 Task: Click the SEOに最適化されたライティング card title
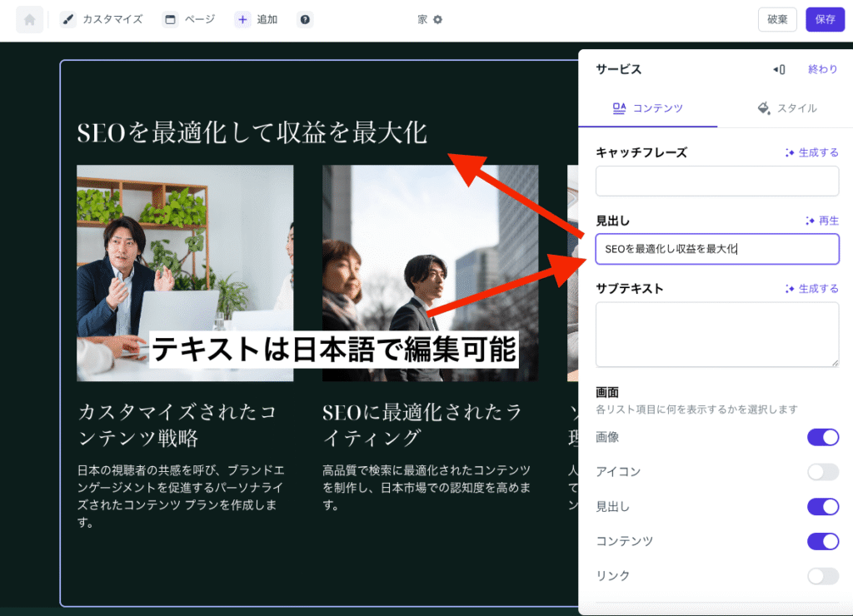pos(422,425)
